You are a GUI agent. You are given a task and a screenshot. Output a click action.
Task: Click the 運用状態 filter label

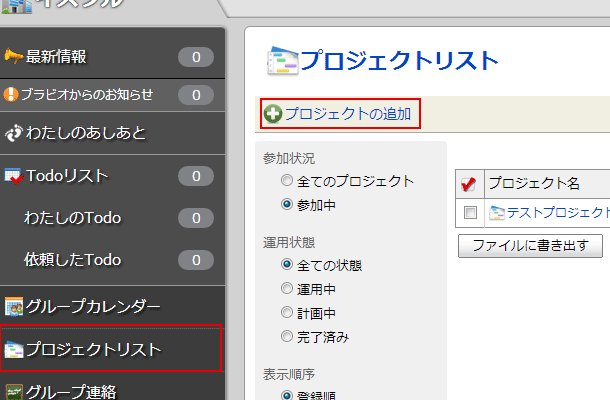click(x=289, y=242)
